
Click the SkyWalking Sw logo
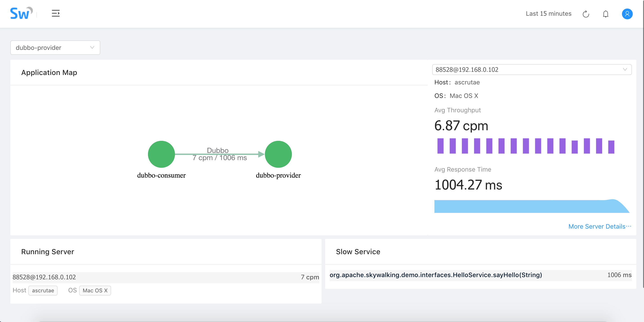(21, 13)
